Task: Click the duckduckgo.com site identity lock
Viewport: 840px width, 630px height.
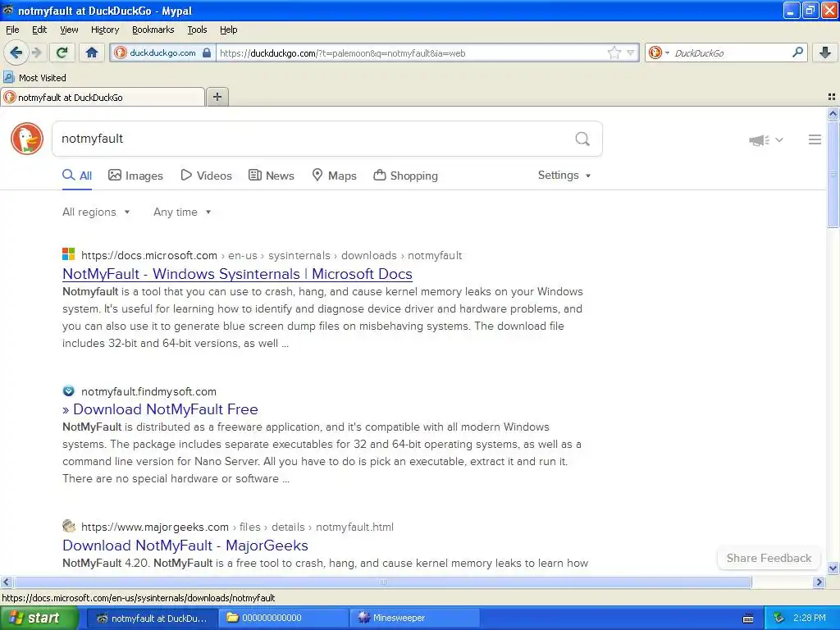Action: [x=163, y=52]
